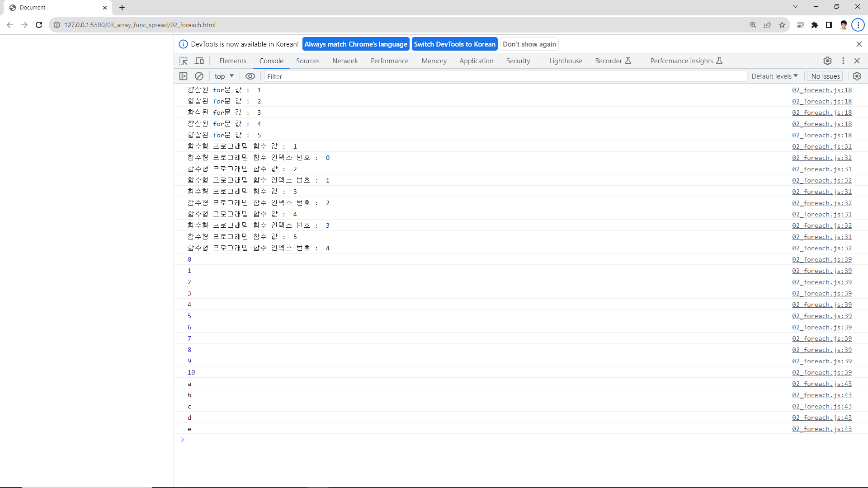Screen dimensions: 868x488
Task: Toggle the console sidebar panel icon
Action: point(183,76)
